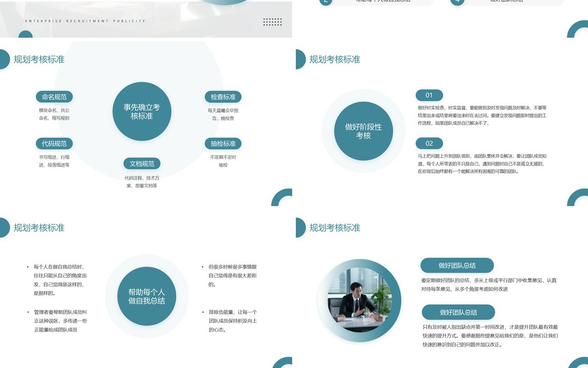
Task: Select the 文档规范 pill label
Action: 142,164
